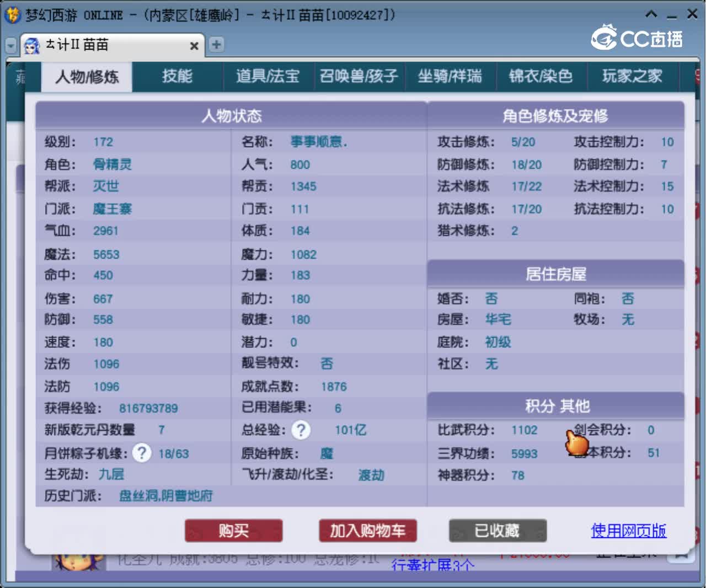Open the 坐骑/祥瑞 tab
Screen dimensions: 706x588
pos(450,76)
